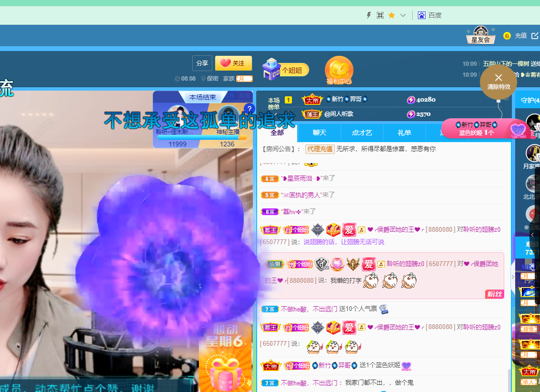
Task: Open the browser extensions grid icon
Action: pos(380,15)
